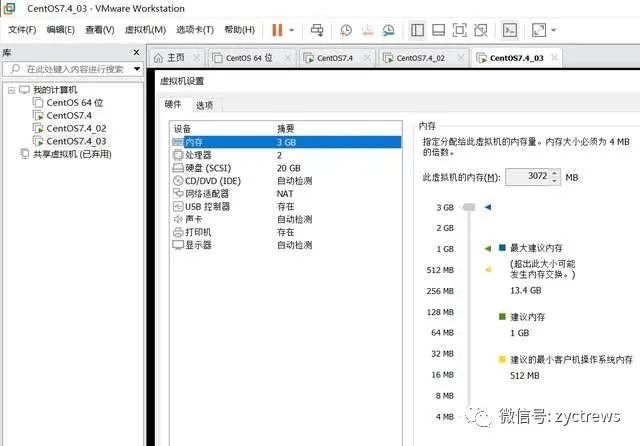Take a snapshot of the VM
The image size is (640, 446).
click(x=346, y=30)
